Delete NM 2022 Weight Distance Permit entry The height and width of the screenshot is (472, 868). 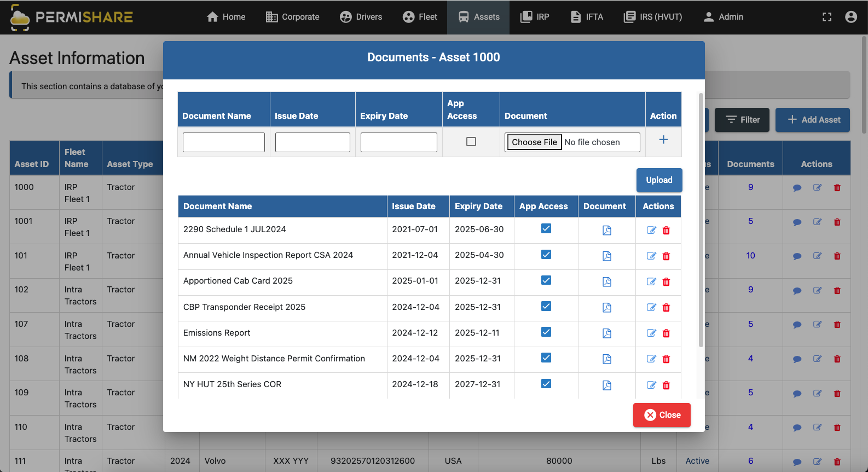pos(666,359)
